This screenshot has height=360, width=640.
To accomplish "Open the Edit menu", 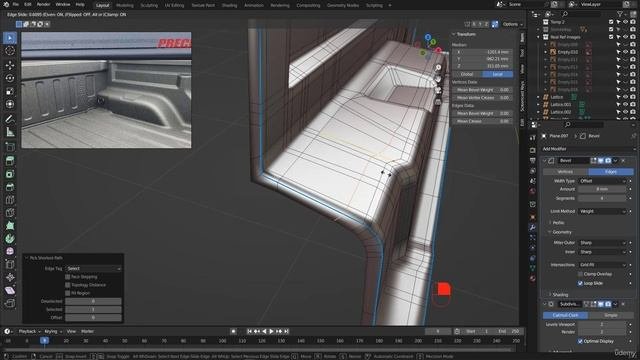I will pyautogui.click(x=28, y=4).
